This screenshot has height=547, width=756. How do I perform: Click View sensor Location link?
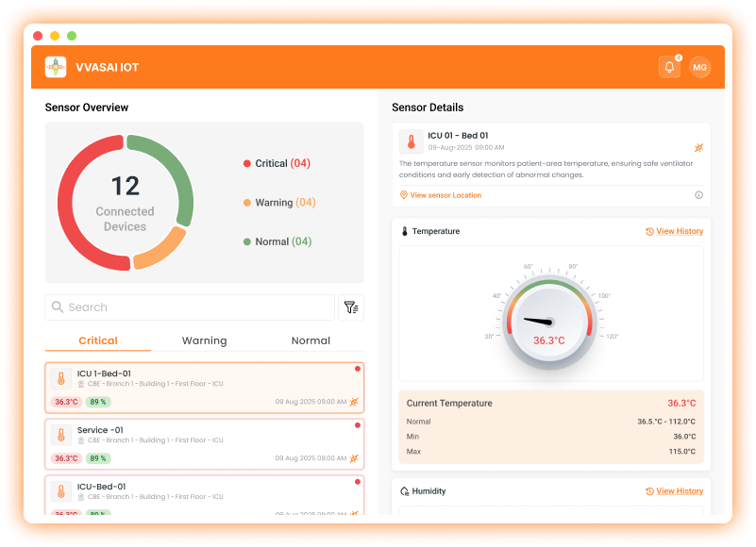coord(441,195)
